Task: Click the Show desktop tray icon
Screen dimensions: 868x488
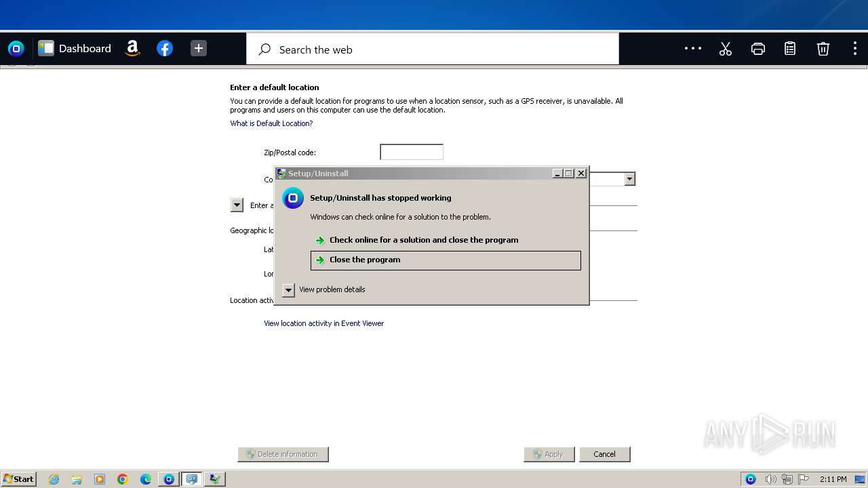Action: click(860, 479)
